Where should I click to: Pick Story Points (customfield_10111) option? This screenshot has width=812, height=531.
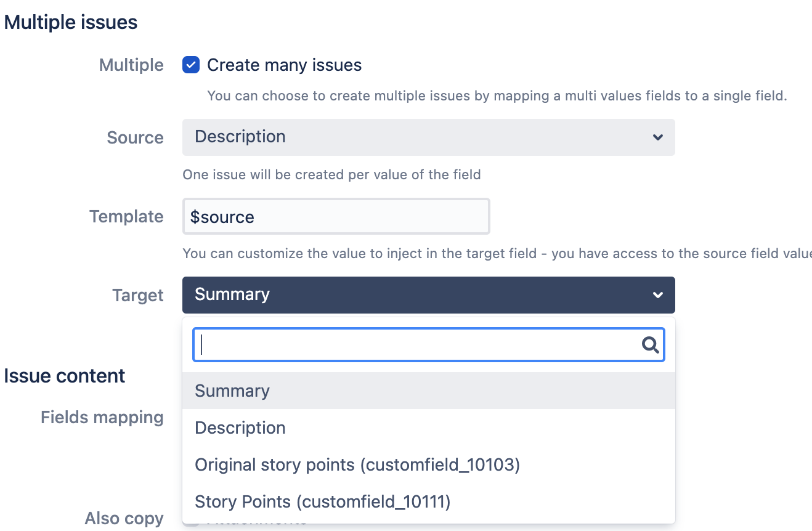[323, 502]
